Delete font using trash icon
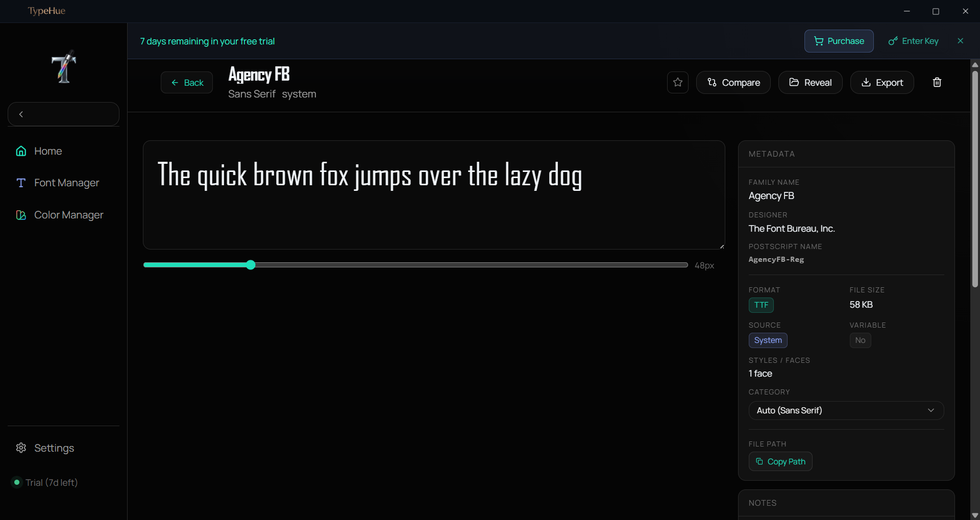 click(x=937, y=82)
